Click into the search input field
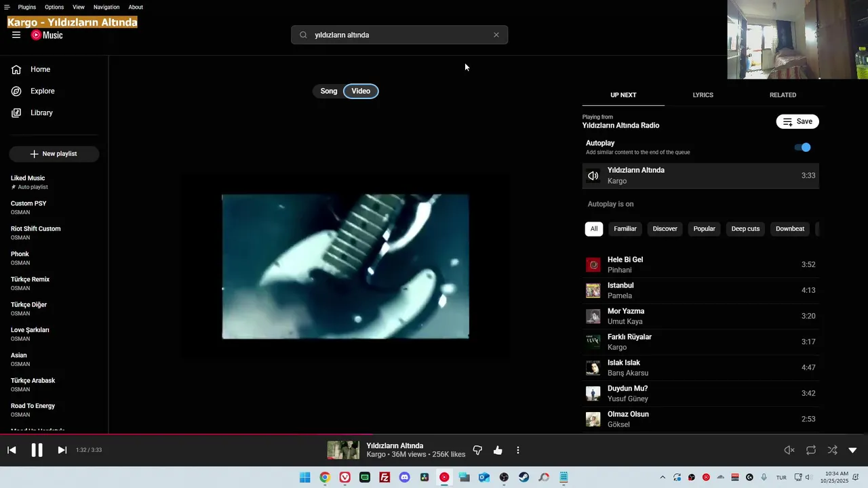This screenshot has height=488, width=868. (399, 35)
